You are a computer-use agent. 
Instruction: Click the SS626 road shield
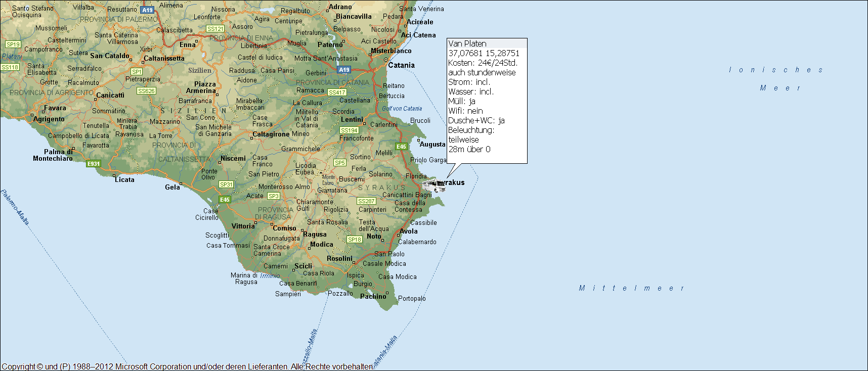click(x=146, y=91)
